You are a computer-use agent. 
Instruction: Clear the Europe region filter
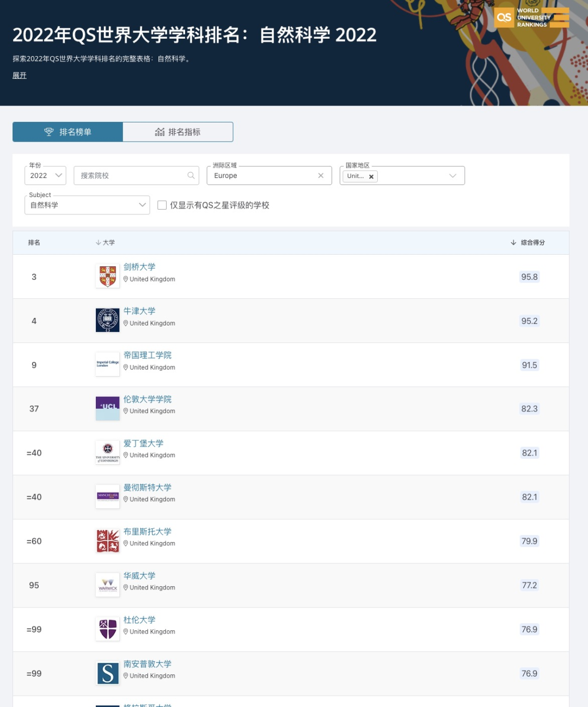(x=321, y=175)
